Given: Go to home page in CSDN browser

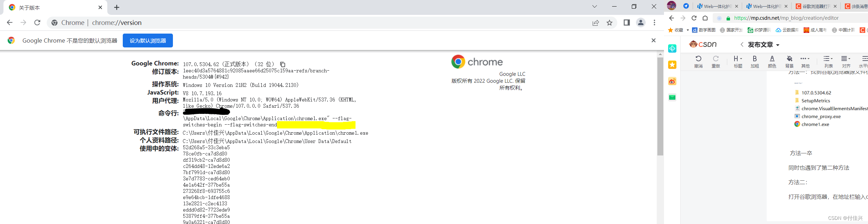Looking at the screenshot, I should (x=705, y=18).
